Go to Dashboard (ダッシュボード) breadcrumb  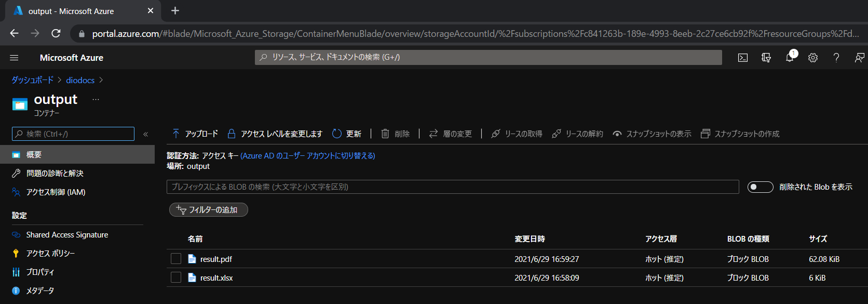coord(32,80)
